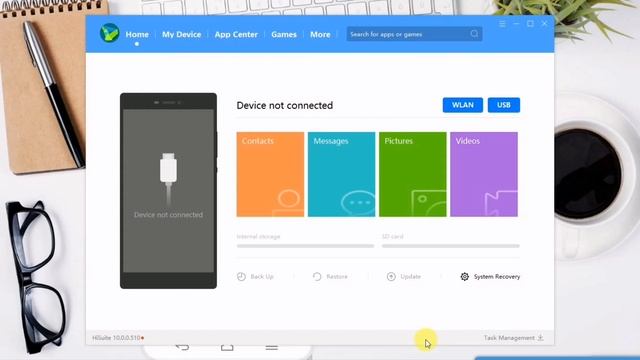640x360 pixels.
Task: Click the Update label
Action: tap(411, 277)
